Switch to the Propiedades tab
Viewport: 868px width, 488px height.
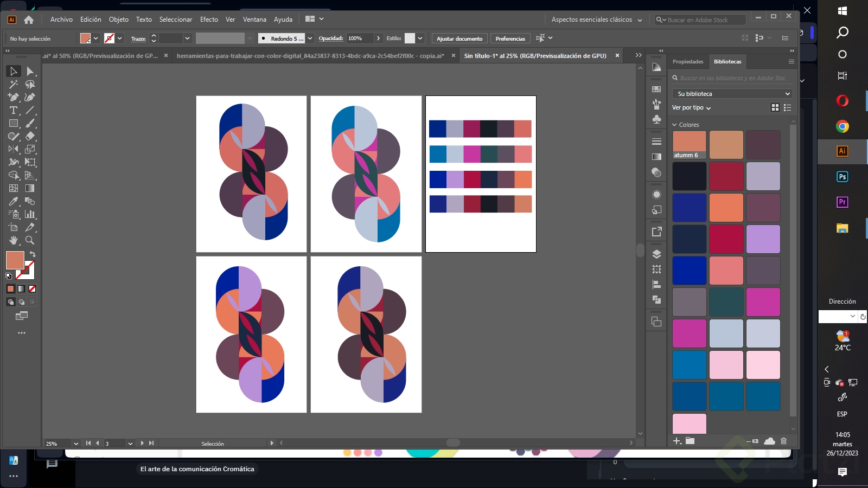(x=688, y=62)
